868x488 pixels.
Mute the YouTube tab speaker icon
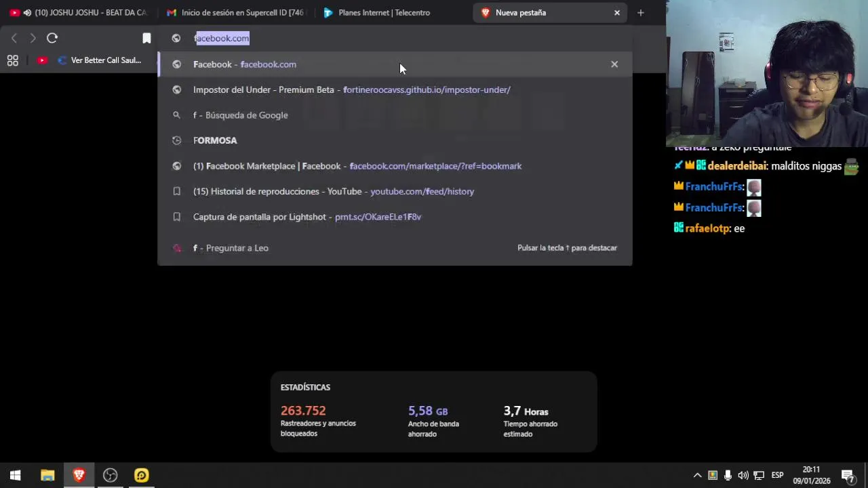(27, 12)
